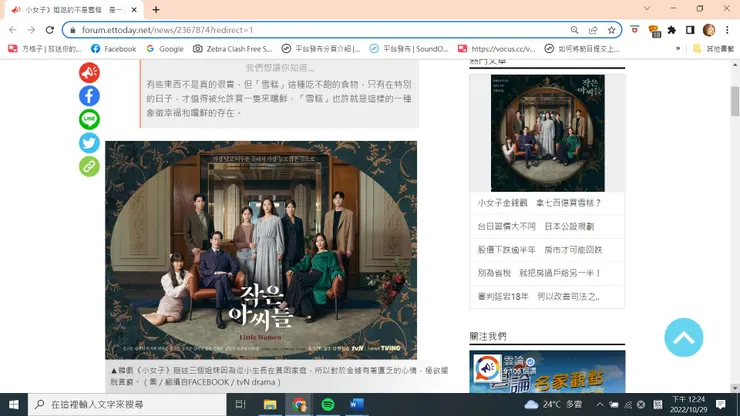Open Zebra Clash Free S... bookmark
Image resolution: width=740 pixels, height=416 pixels.
point(233,49)
